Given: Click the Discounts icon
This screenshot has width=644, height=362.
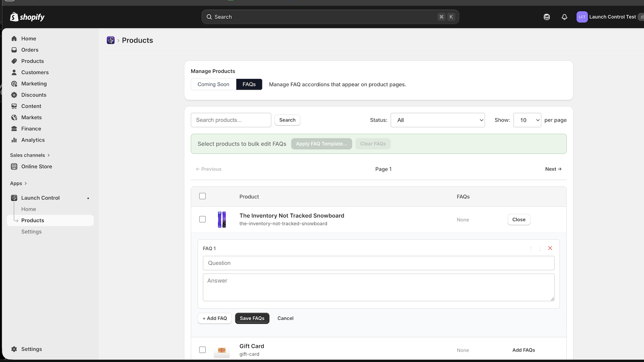Looking at the screenshot, I should tap(14, 95).
